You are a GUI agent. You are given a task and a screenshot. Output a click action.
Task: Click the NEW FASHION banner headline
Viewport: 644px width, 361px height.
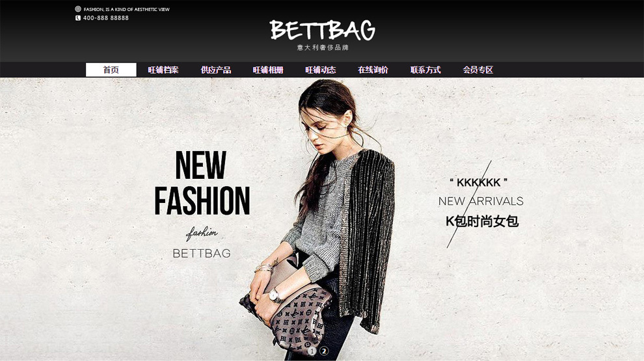pyautogui.click(x=202, y=182)
